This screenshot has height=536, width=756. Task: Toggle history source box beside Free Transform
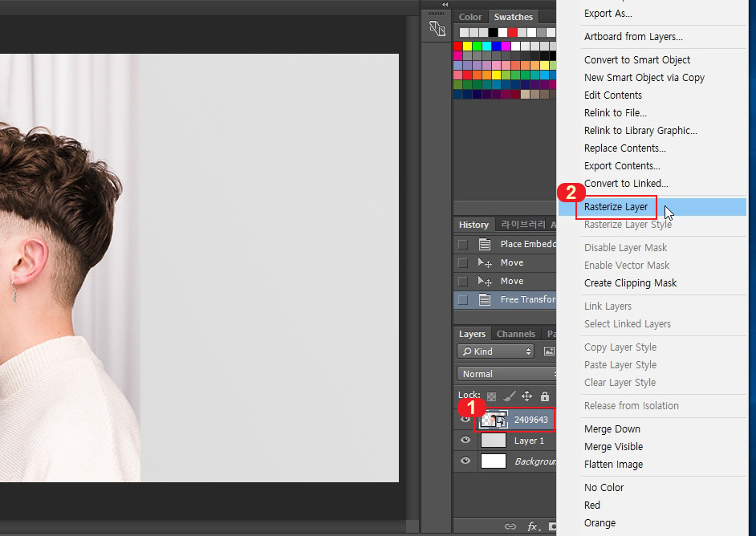tap(463, 300)
